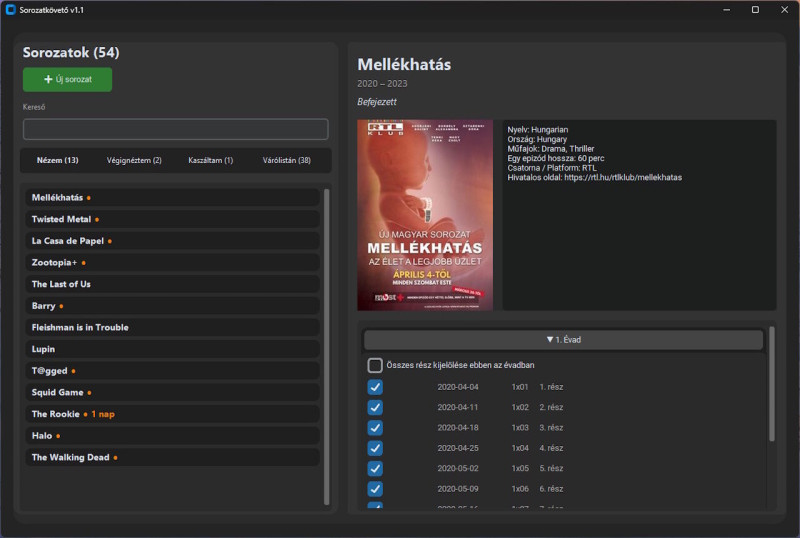The image size is (800, 538).
Task: Click the series list vertical scrollbar
Action: (327, 347)
